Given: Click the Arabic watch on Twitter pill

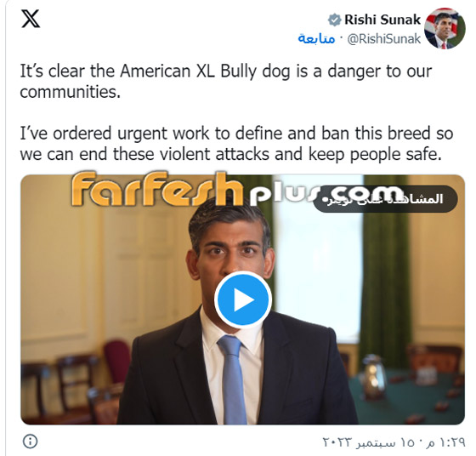Looking at the screenshot, I should click(x=386, y=199).
